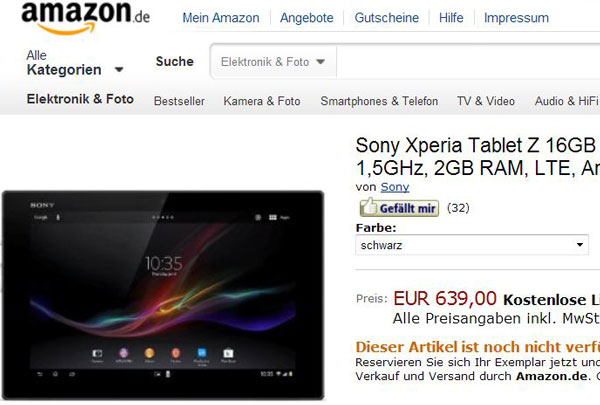Image resolution: width=600 pixels, height=405 pixels.
Task: Select the Audio & HiFi tab
Action: (567, 101)
